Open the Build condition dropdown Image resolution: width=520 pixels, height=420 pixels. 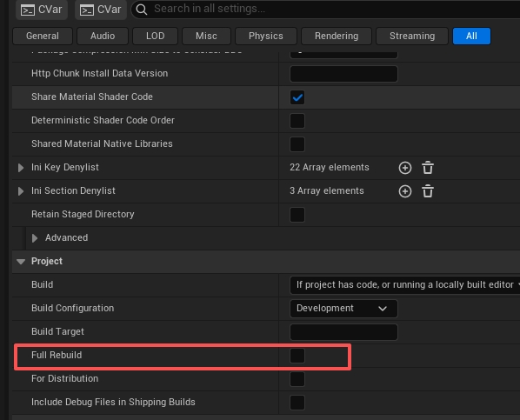click(405, 285)
